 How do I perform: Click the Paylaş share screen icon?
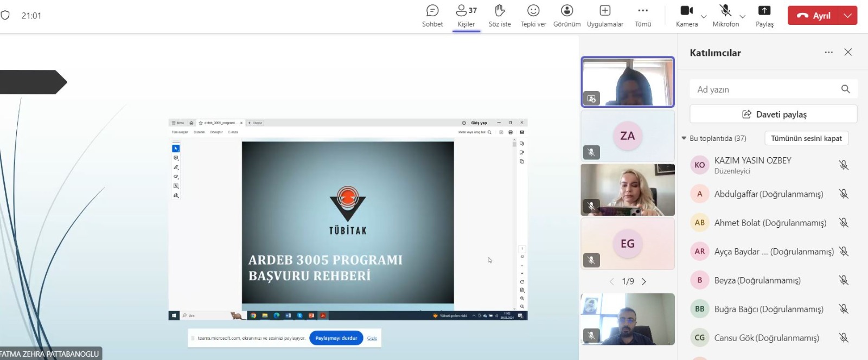pyautogui.click(x=764, y=16)
